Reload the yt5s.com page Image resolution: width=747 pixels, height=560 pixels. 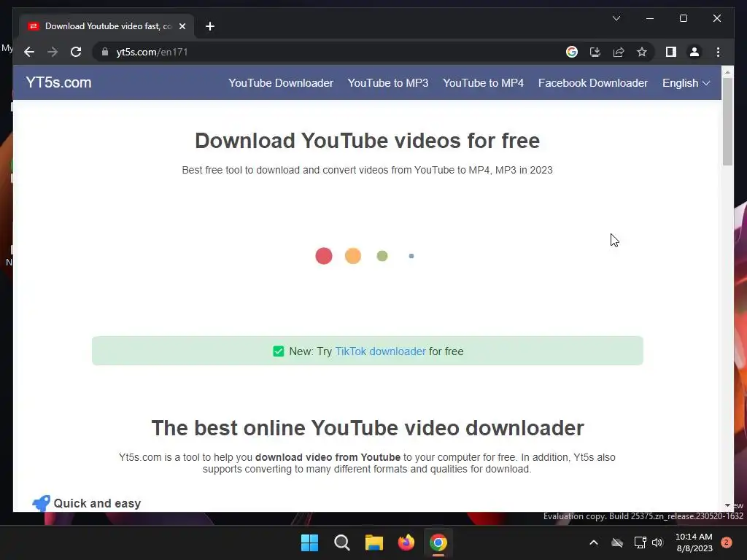pyautogui.click(x=76, y=52)
